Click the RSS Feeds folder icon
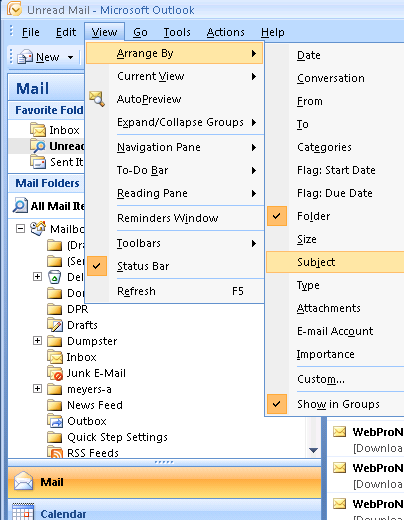 pos(55,452)
